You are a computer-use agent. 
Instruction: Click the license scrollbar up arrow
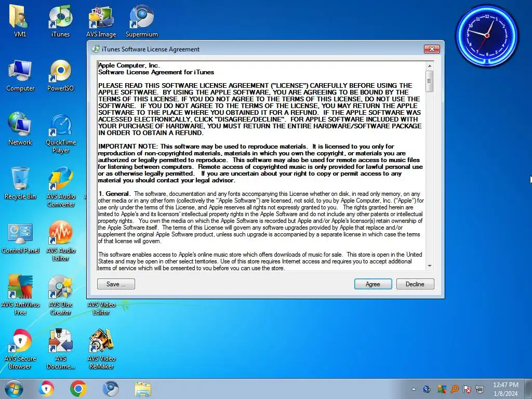coord(430,66)
